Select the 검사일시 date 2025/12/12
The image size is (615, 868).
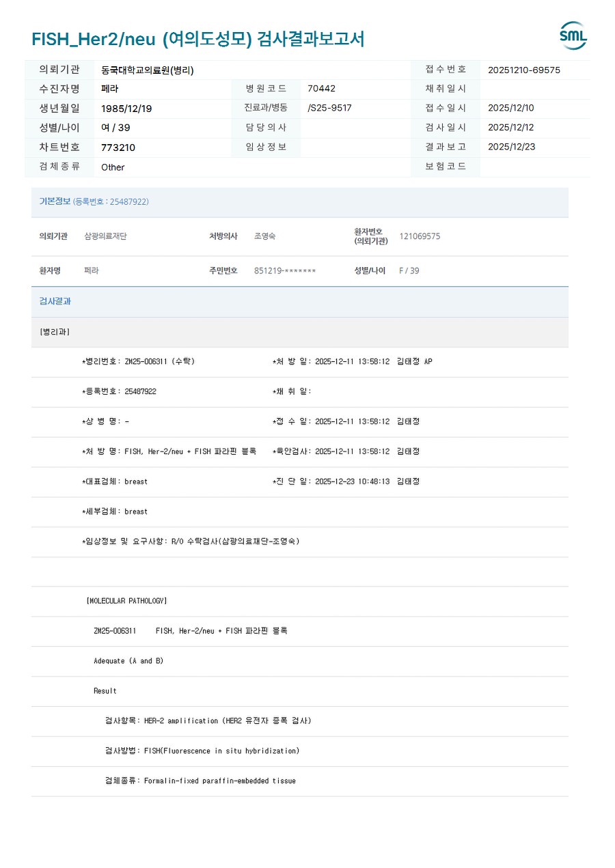511,127
